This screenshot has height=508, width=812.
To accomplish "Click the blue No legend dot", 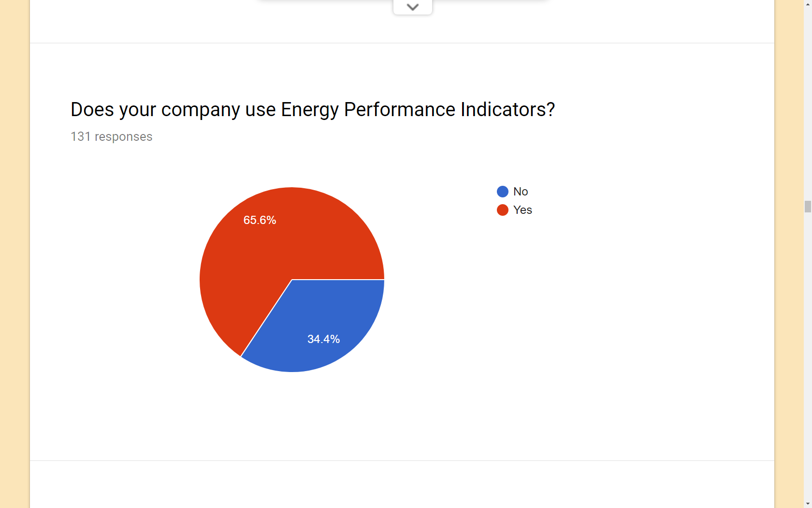I will click(503, 192).
